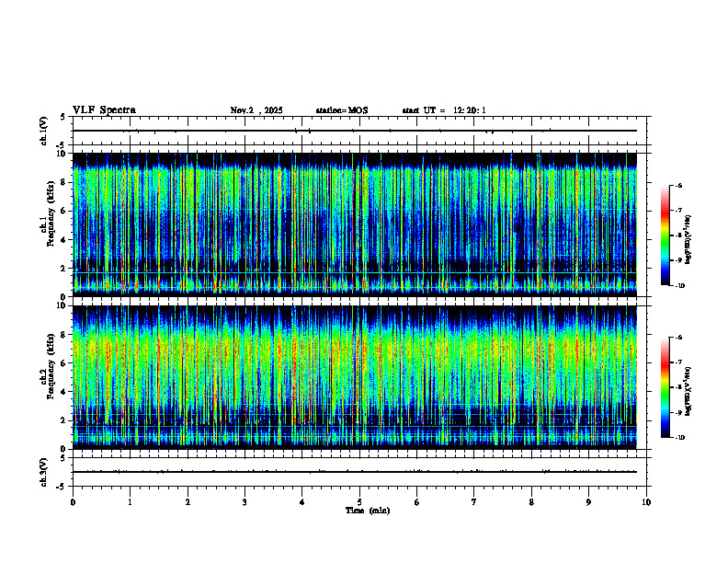The width and height of the screenshot is (728, 563).
Task: Click the ch.1 frequency axis "4" tick label
Action: [63, 240]
